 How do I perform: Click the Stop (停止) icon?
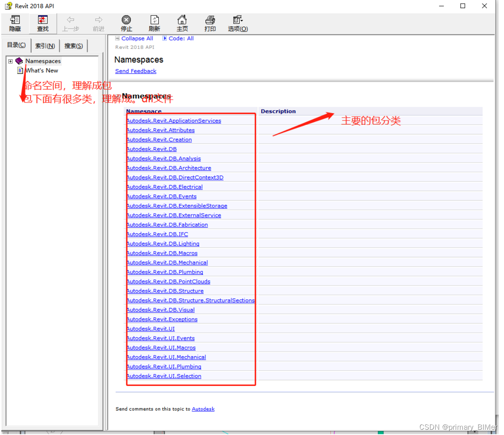click(x=126, y=20)
